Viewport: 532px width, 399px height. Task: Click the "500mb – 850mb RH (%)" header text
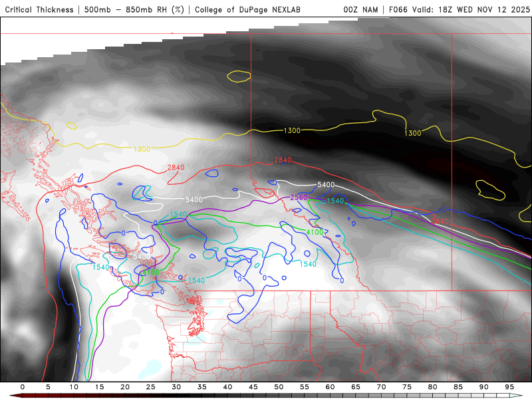[x=134, y=9]
